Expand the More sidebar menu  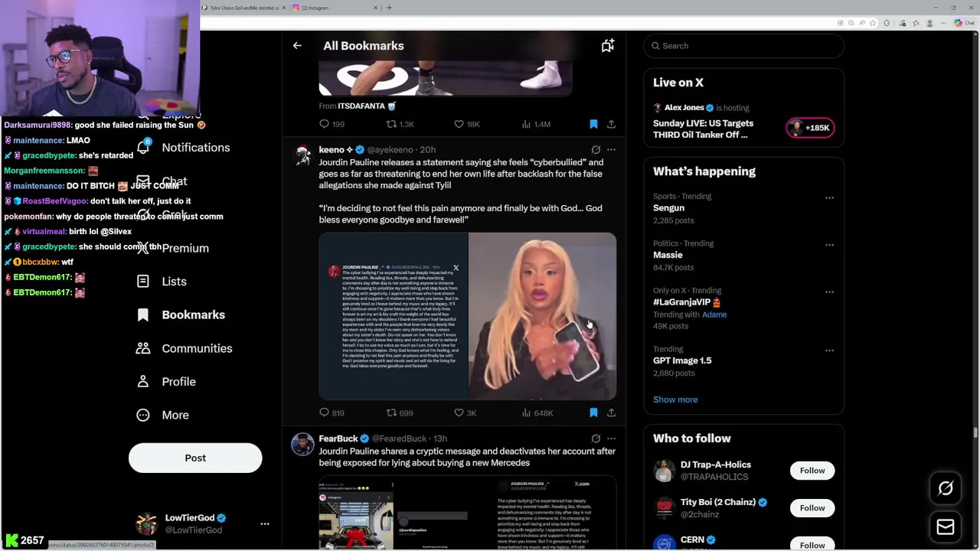[163, 415]
